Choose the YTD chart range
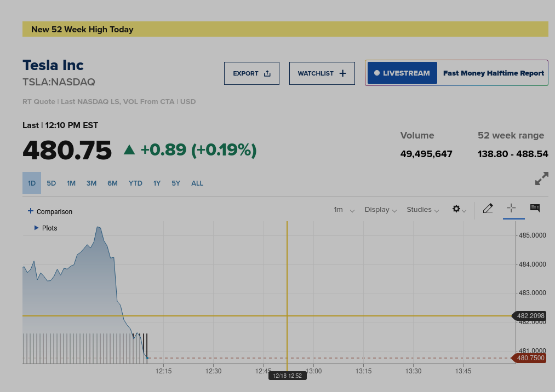The height and width of the screenshot is (392, 555). pos(135,183)
